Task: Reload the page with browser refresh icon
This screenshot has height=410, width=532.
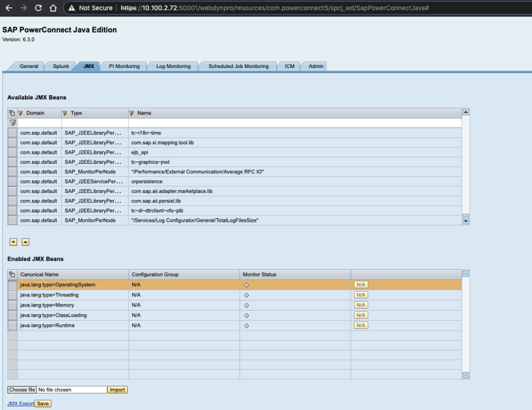Action: [x=38, y=8]
